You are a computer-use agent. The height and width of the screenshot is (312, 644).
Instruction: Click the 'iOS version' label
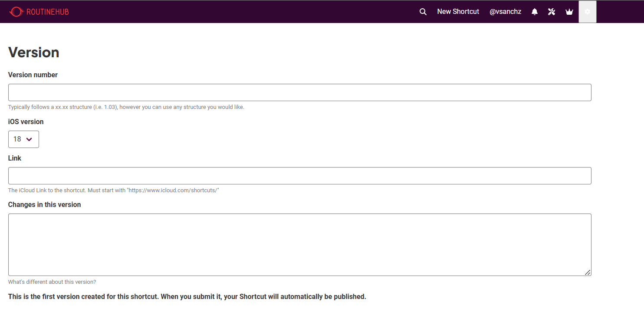26,122
